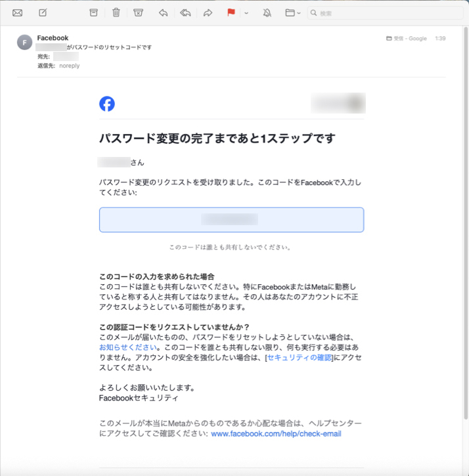This screenshot has height=476, width=469.
Task: Click the Facebook logo in email
Action: 107,104
